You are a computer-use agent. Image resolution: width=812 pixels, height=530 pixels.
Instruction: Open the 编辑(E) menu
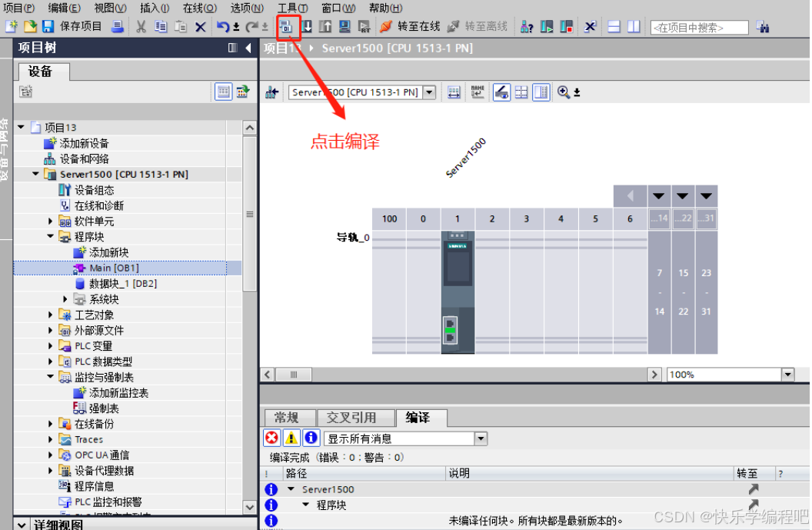point(65,8)
